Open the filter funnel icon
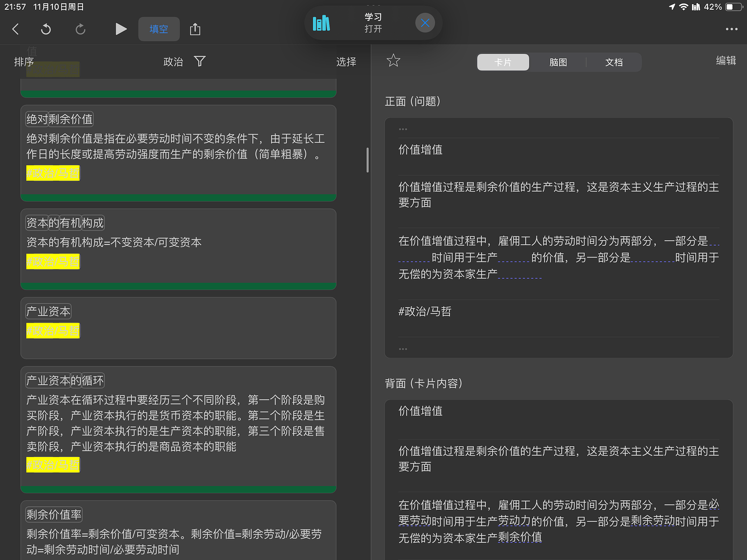 (x=200, y=61)
